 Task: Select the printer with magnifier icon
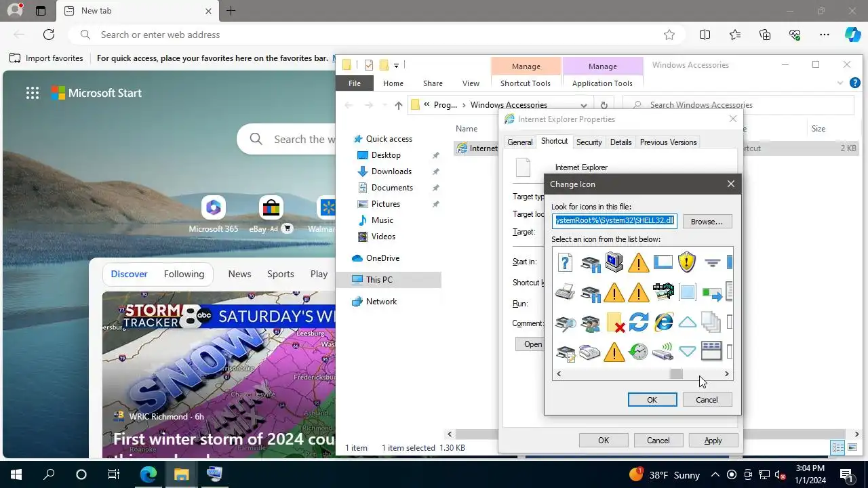pos(566,323)
